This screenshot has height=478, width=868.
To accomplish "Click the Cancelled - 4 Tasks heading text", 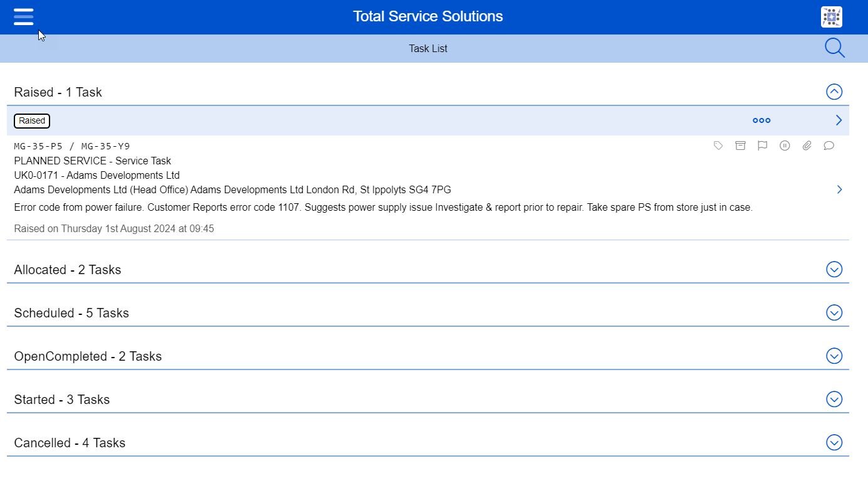I will (x=70, y=443).
